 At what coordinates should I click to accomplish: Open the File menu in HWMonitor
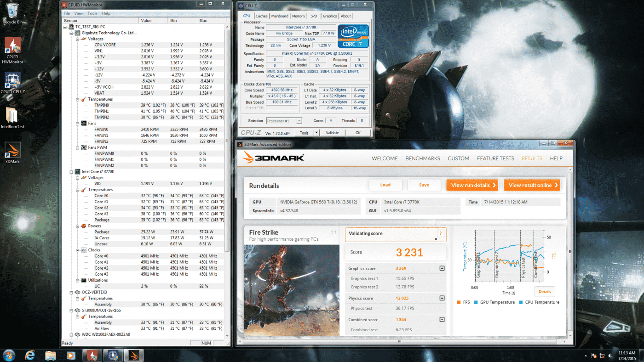67,13
